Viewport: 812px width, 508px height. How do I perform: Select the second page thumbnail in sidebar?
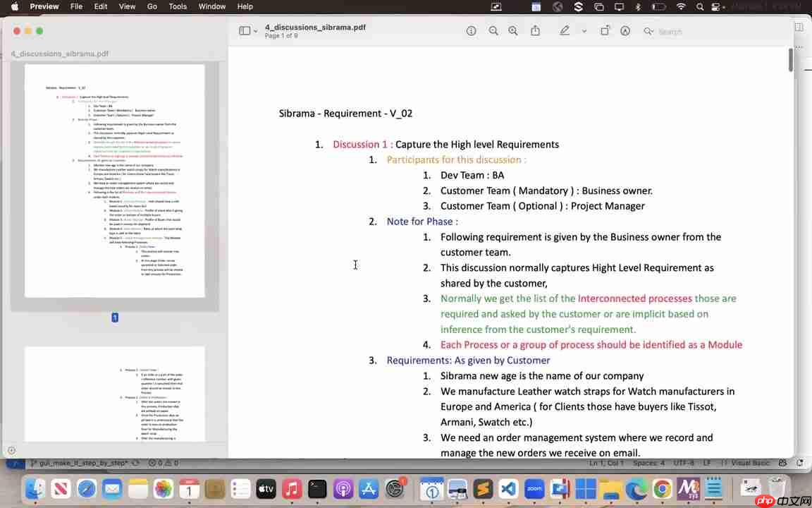[114, 394]
